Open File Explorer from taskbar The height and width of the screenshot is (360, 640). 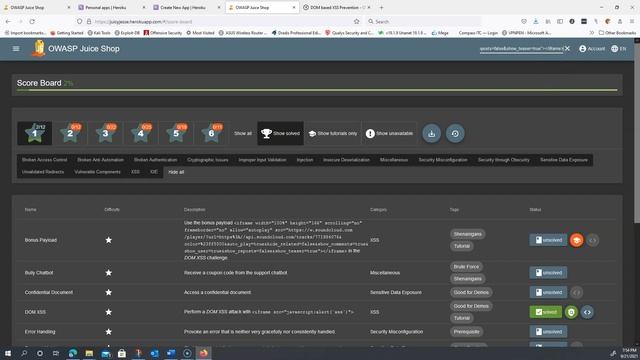tap(89, 353)
